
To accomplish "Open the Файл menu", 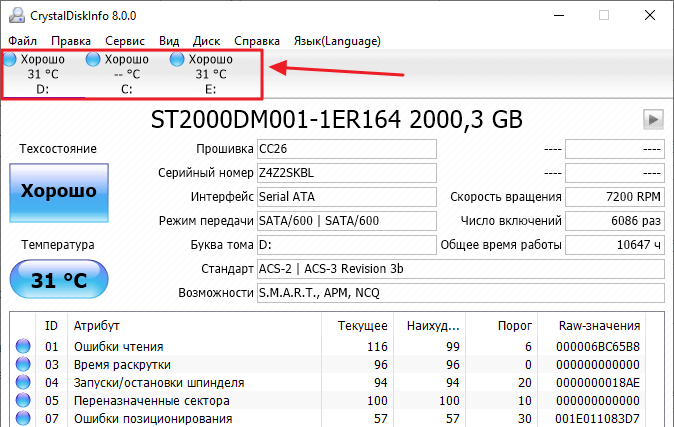I will [22, 41].
